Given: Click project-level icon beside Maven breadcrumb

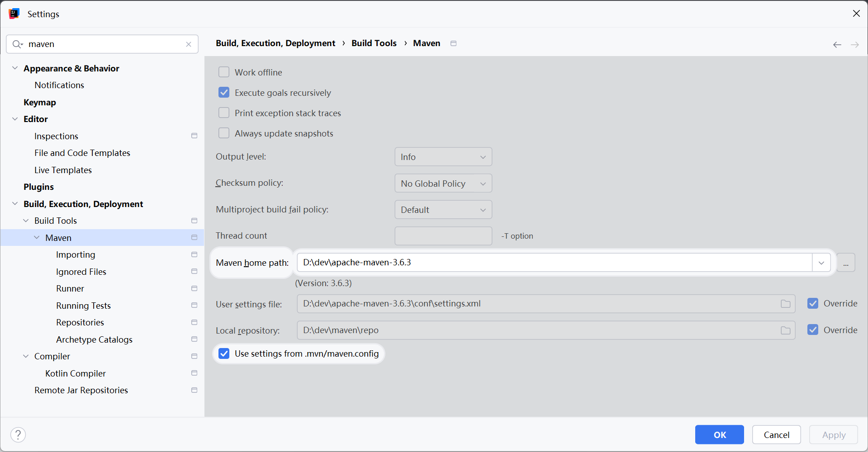Looking at the screenshot, I should 454,43.
